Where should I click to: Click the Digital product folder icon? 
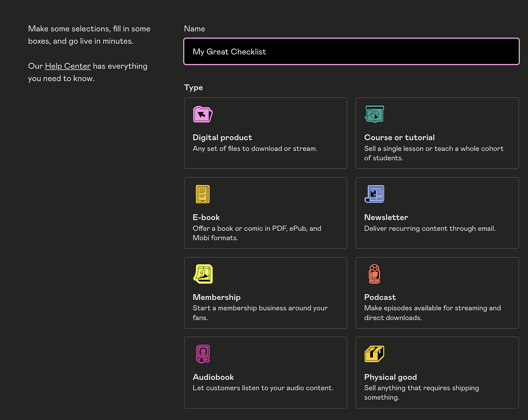[x=202, y=114]
